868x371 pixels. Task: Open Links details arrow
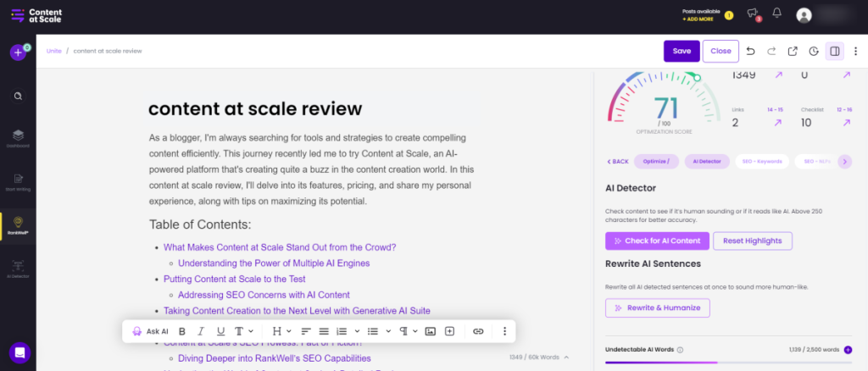click(778, 123)
